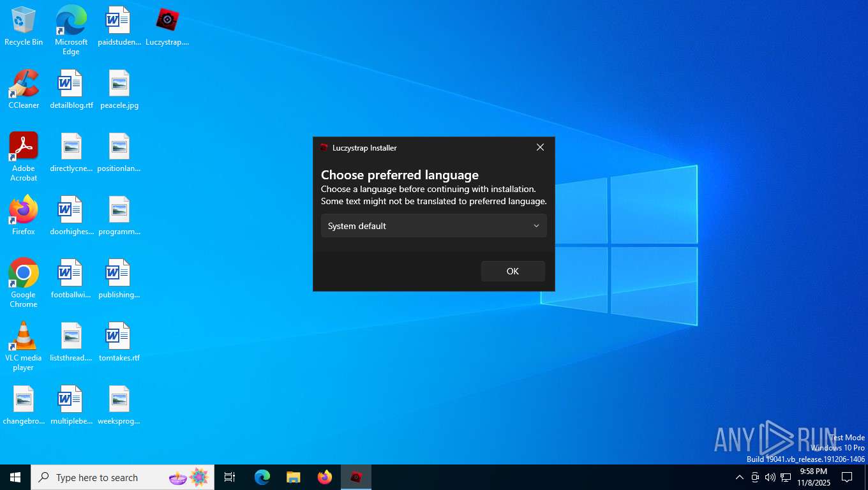The width and height of the screenshot is (868, 490).
Task: Click the Show desktop strip at taskbar end
Action: [x=865, y=477]
